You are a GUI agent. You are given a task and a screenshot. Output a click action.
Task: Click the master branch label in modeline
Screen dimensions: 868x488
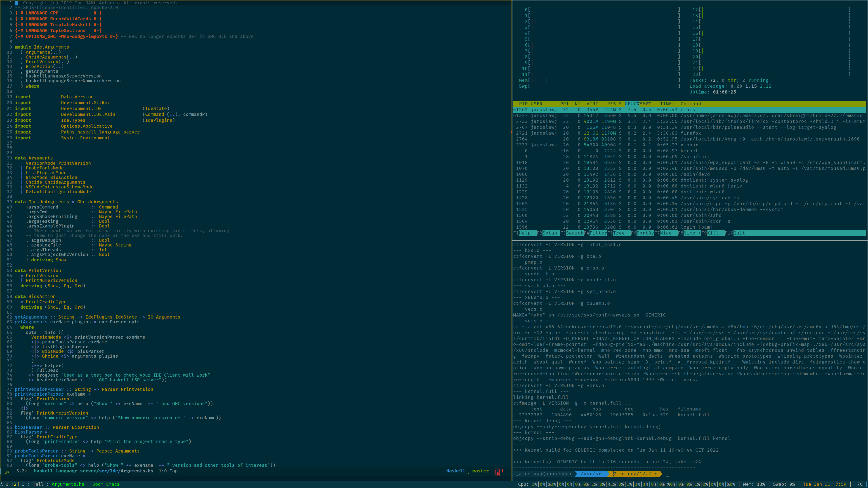click(480, 471)
